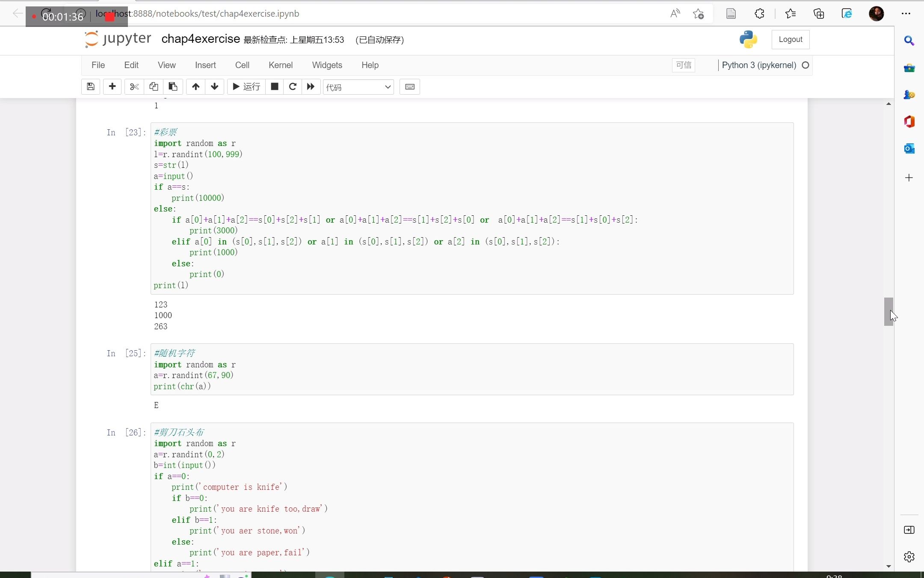924x578 pixels.
Task: Click the 运行 run button
Action: click(x=246, y=86)
